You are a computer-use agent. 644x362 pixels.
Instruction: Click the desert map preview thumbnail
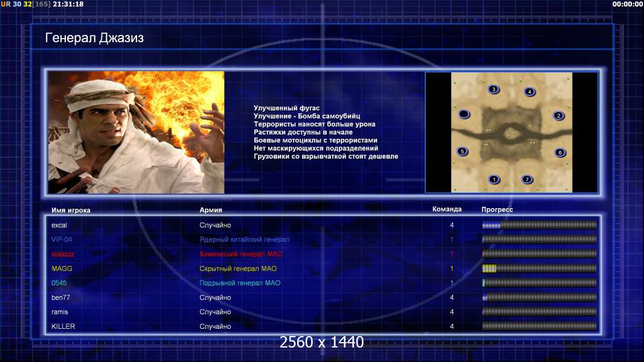click(511, 132)
